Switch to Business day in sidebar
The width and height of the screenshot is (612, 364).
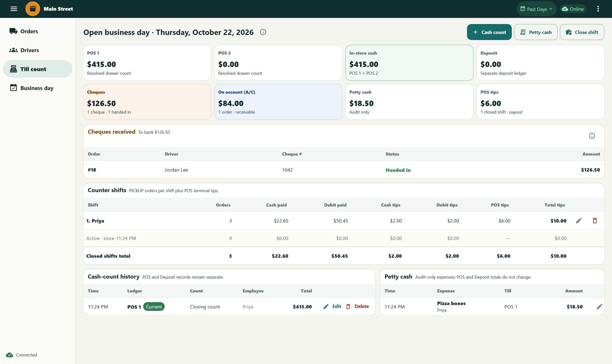tap(38, 88)
